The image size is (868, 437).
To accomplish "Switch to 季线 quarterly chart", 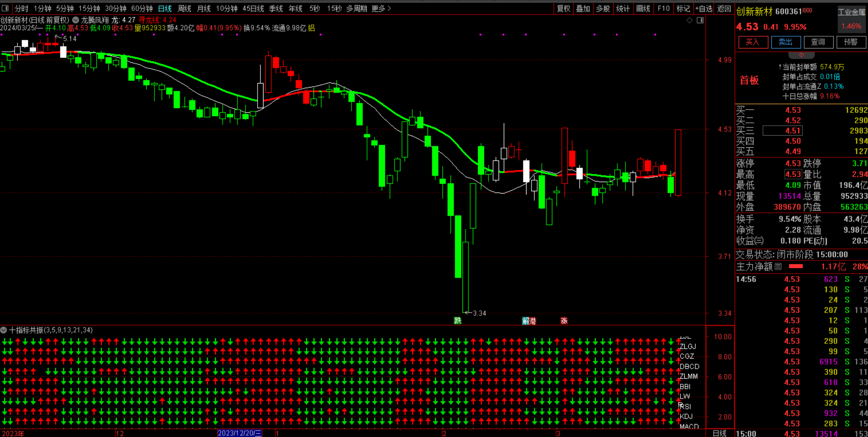I will [275, 8].
